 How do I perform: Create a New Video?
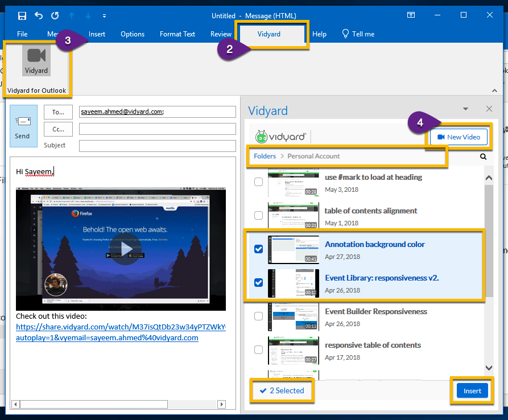click(459, 137)
